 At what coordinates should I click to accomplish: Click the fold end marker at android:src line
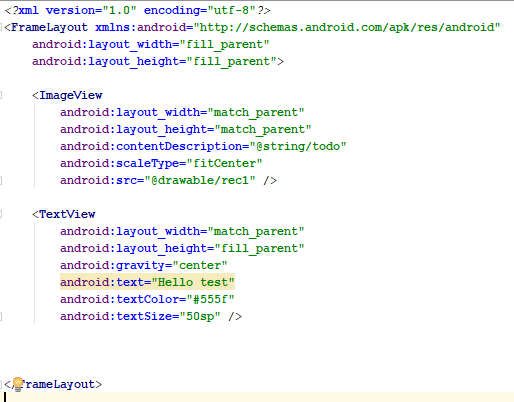coord(1,180)
